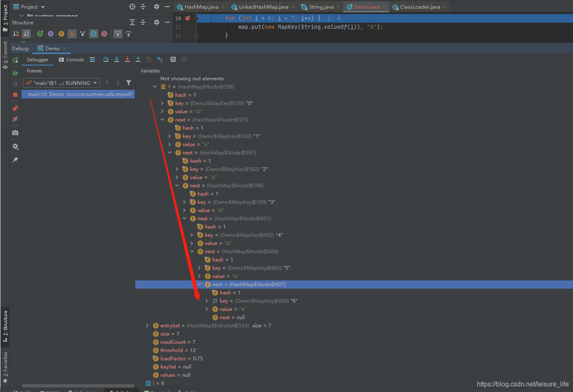The image size is (573, 392).
Task: Toggle Show Inherited green icon
Action: (40, 34)
